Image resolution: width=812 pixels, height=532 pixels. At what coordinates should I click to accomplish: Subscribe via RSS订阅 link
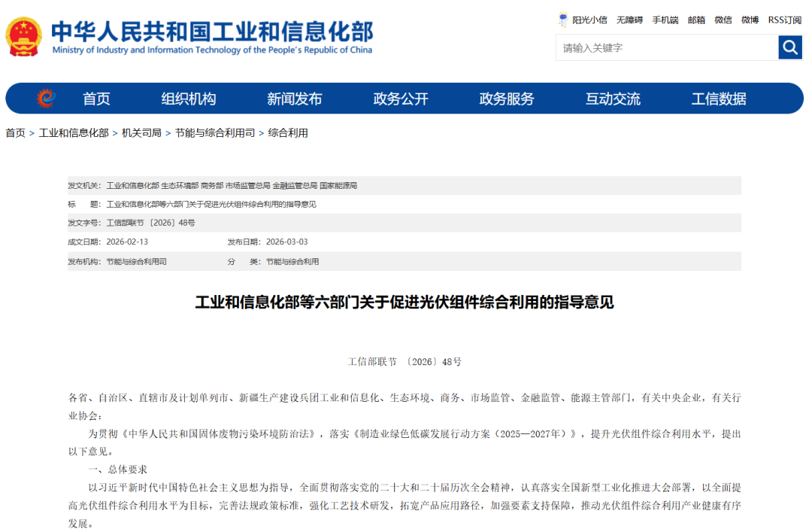click(x=784, y=20)
